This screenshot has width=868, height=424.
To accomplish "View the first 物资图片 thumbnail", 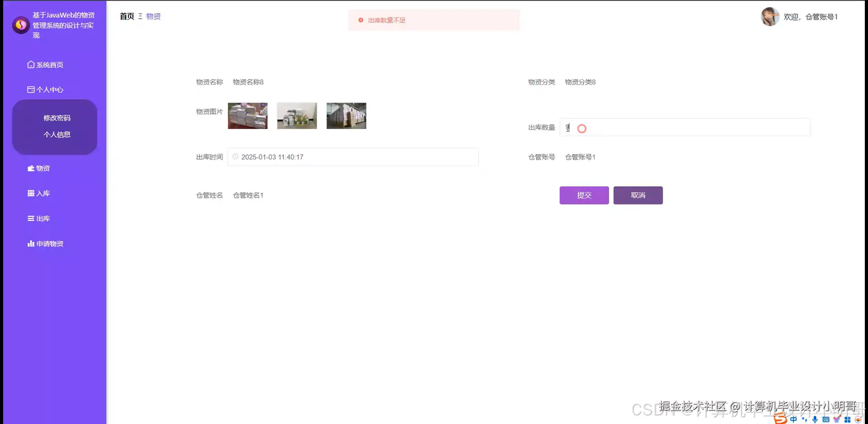I will pos(247,115).
